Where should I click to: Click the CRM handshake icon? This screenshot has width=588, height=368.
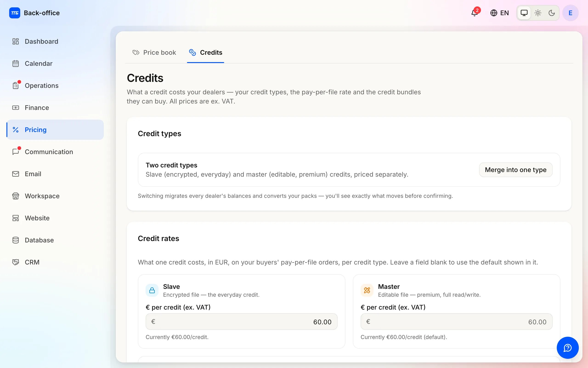click(16, 262)
